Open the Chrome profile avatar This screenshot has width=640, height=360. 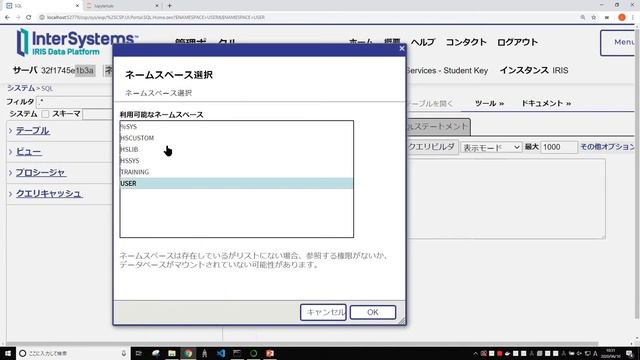point(622,18)
